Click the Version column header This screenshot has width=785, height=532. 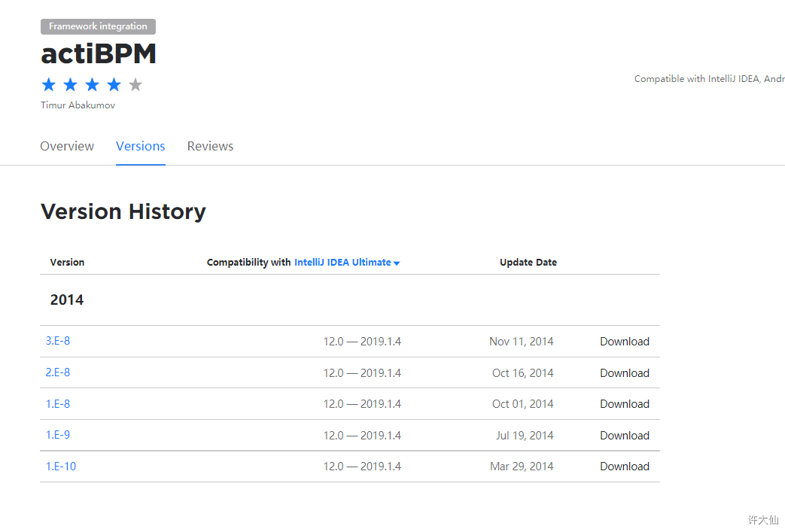pos(67,263)
